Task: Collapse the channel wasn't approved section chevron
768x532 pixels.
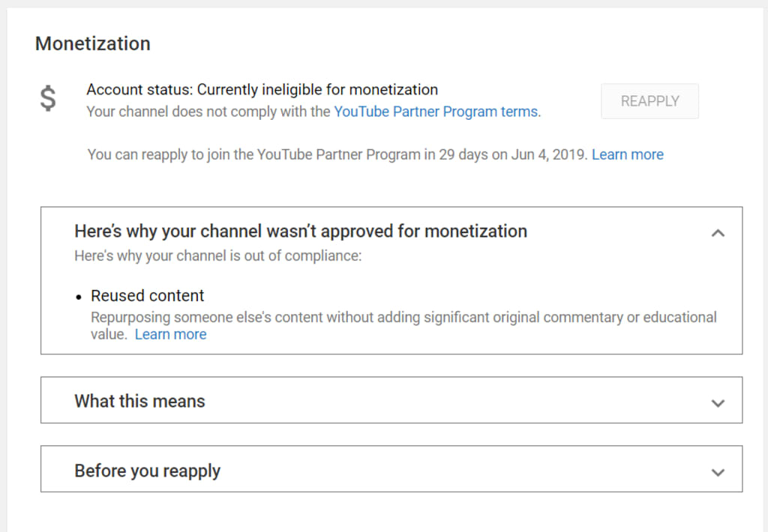Action: click(x=718, y=232)
